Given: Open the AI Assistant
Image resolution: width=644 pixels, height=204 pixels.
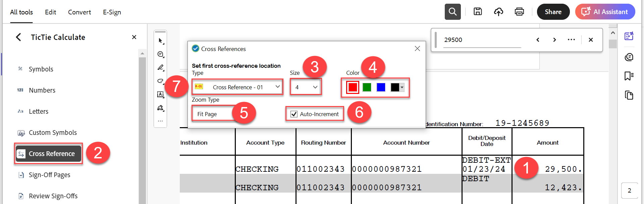Looking at the screenshot, I should pyautogui.click(x=605, y=12).
